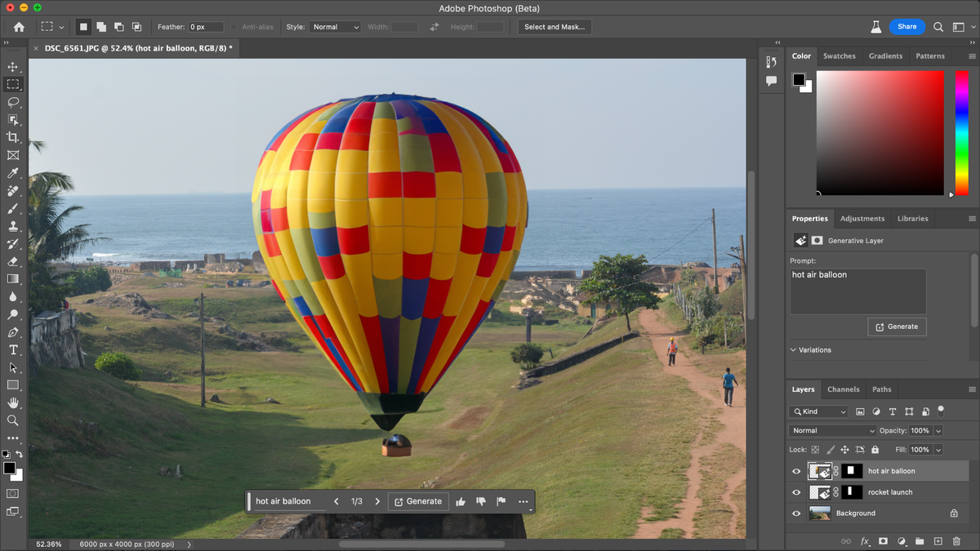Viewport: 980px width, 551px height.
Task: Select the Type tool
Action: [x=12, y=349]
